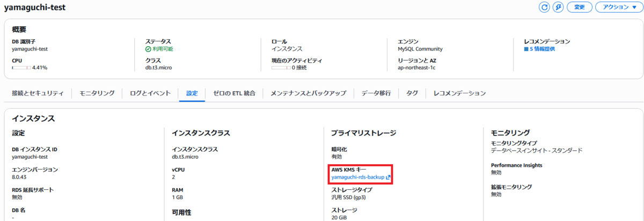
Task: Click the yamaguchi-test value under DB インスタンス ID
Action: 30,157
